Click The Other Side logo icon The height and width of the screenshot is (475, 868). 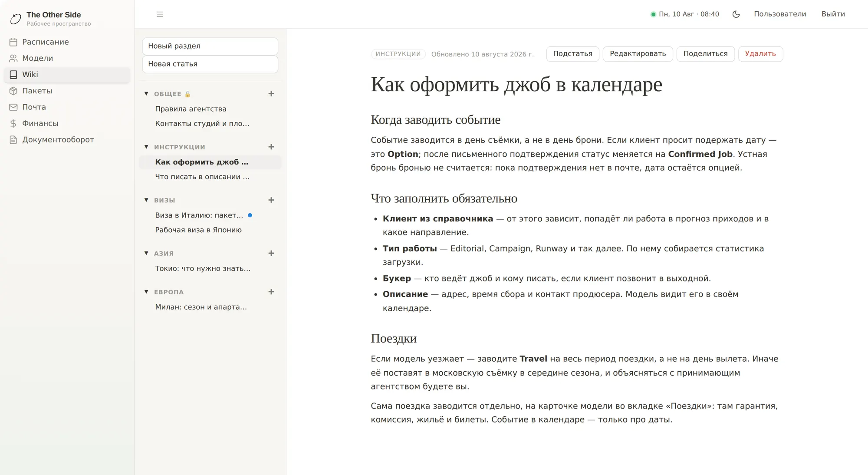click(16, 19)
